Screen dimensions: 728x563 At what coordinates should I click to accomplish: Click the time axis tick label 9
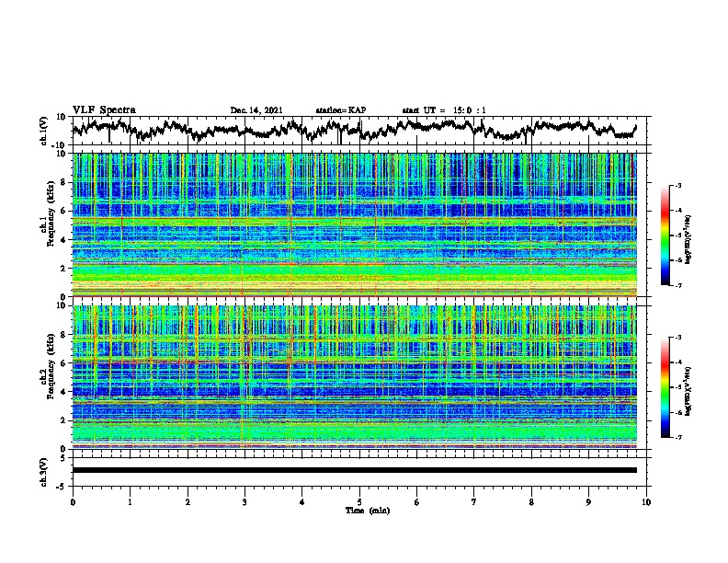[x=588, y=502]
